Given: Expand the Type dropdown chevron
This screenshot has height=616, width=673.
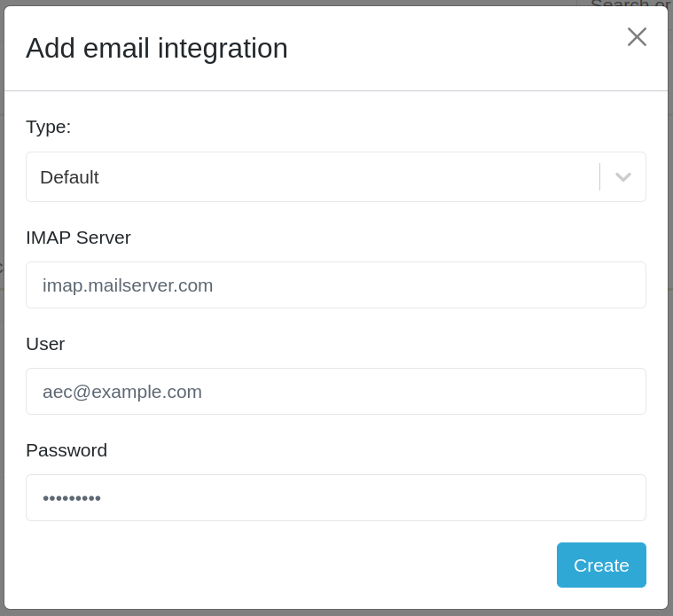Looking at the screenshot, I should pyautogui.click(x=622, y=177).
